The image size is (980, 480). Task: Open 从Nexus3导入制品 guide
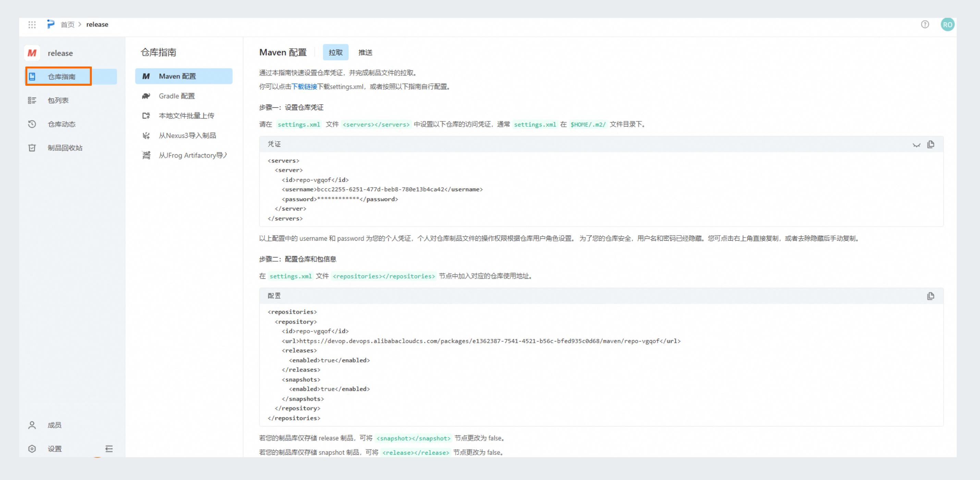point(187,135)
